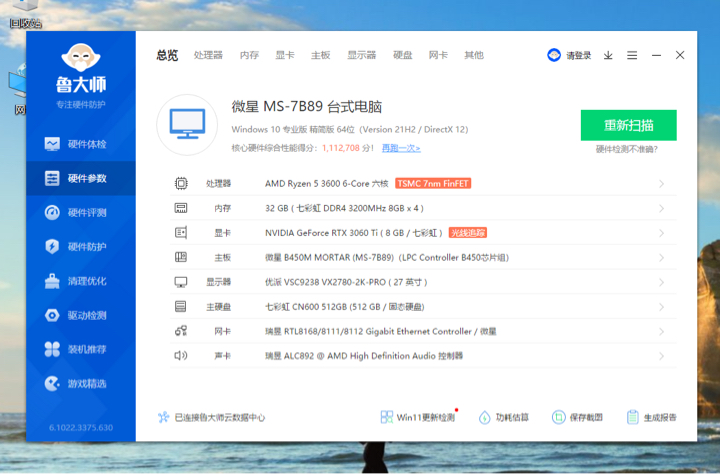Click the score value 1,112,708
The image size is (720, 474).
(x=341, y=148)
